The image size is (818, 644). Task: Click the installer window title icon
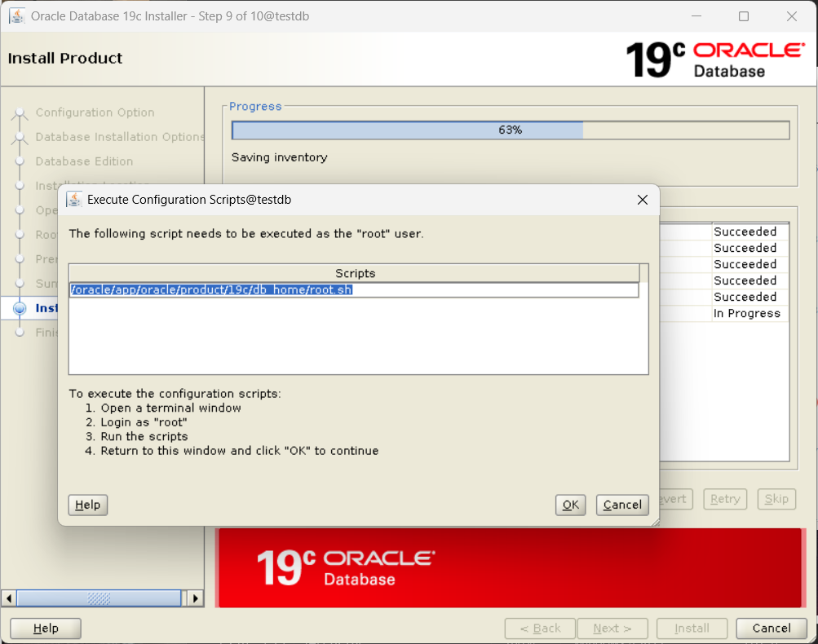click(17, 16)
